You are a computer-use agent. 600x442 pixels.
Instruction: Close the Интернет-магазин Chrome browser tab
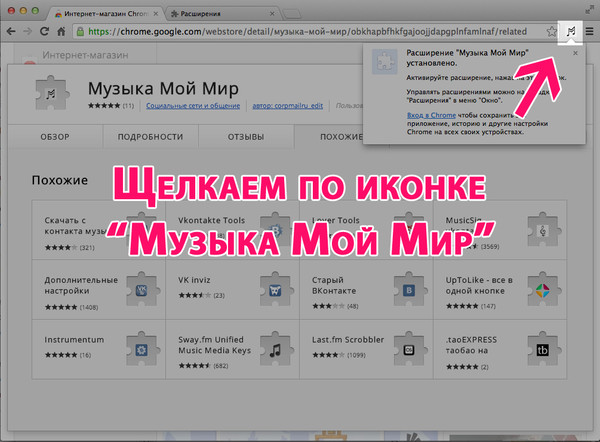[156, 14]
